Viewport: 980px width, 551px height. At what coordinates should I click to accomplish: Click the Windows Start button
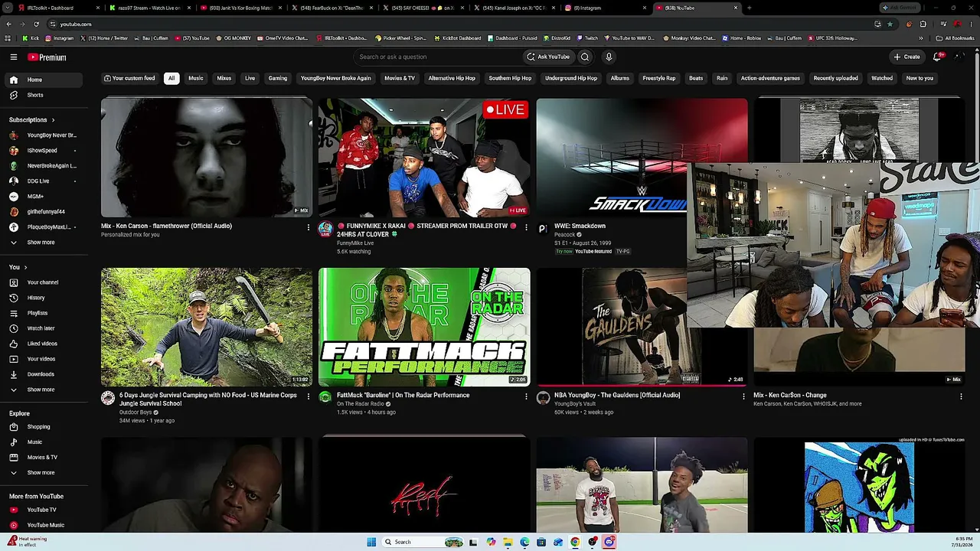(371, 542)
